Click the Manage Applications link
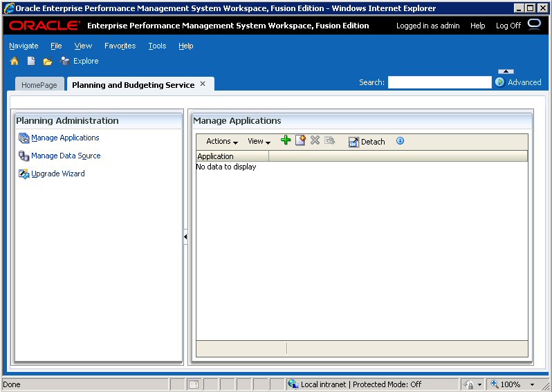Image resolution: width=552 pixels, height=392 pixels. click(65, 138)
